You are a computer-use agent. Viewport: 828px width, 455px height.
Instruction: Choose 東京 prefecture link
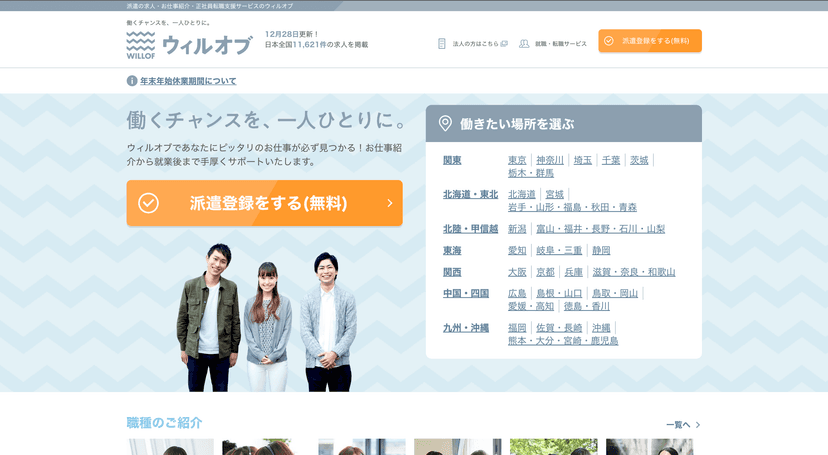(517, 160)
